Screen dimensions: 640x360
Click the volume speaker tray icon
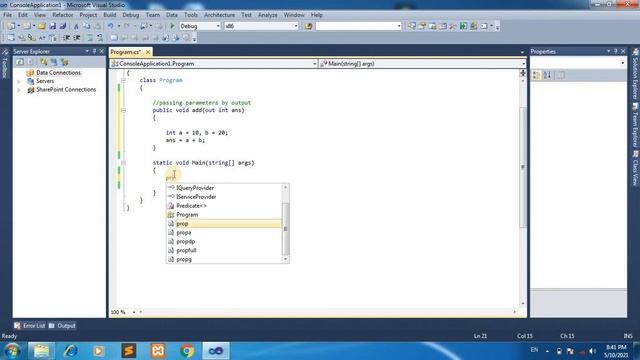coord(592,351)
